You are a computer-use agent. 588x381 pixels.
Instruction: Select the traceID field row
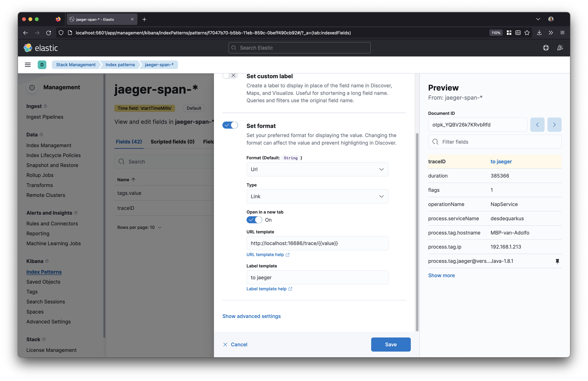click(164, 208)
